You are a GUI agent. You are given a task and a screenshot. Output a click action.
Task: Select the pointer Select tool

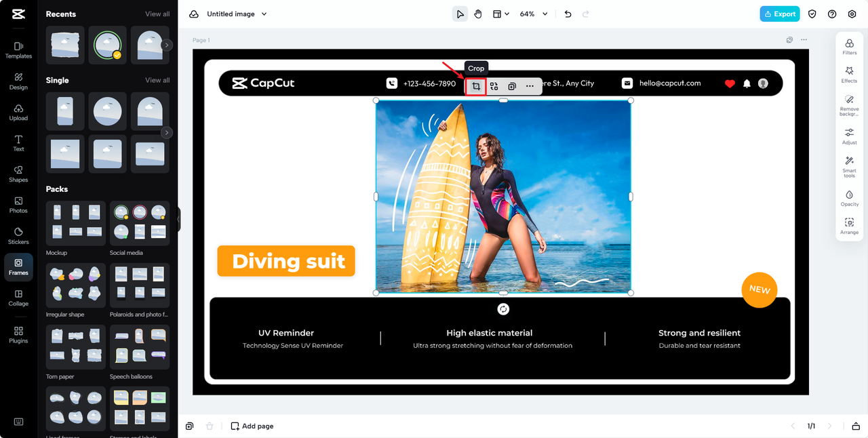point(460,14)
